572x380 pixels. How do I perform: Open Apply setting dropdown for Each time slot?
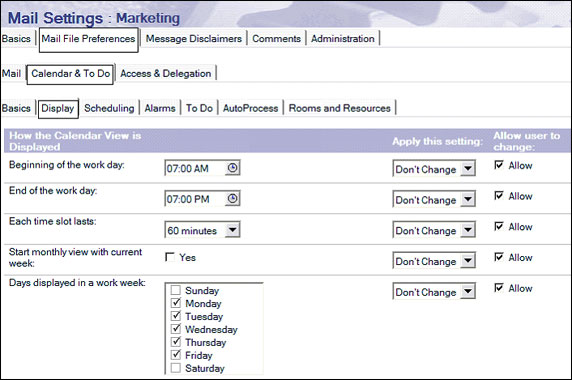468,230
